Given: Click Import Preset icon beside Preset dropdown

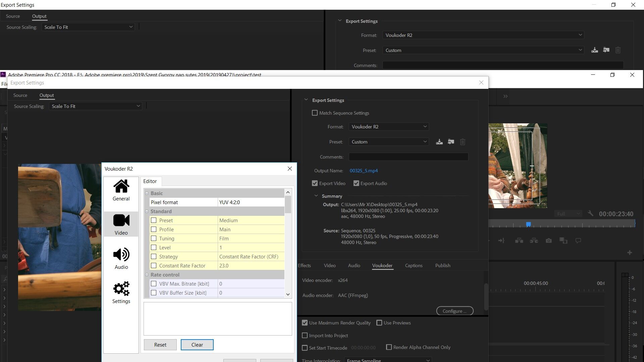Looking at the screenshot, I should tap(451, 142).
